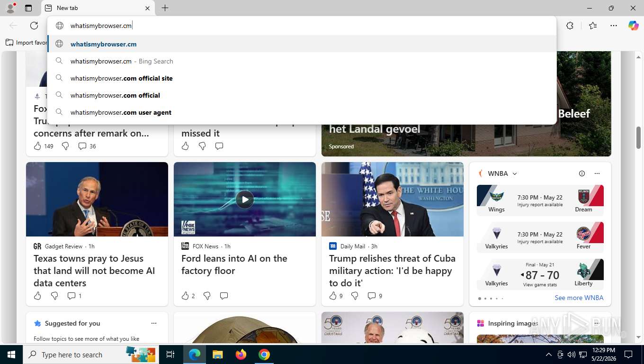Open Wings vs Dream game card
This screenshot has width=644, height=364.
[x=540, y=200]
